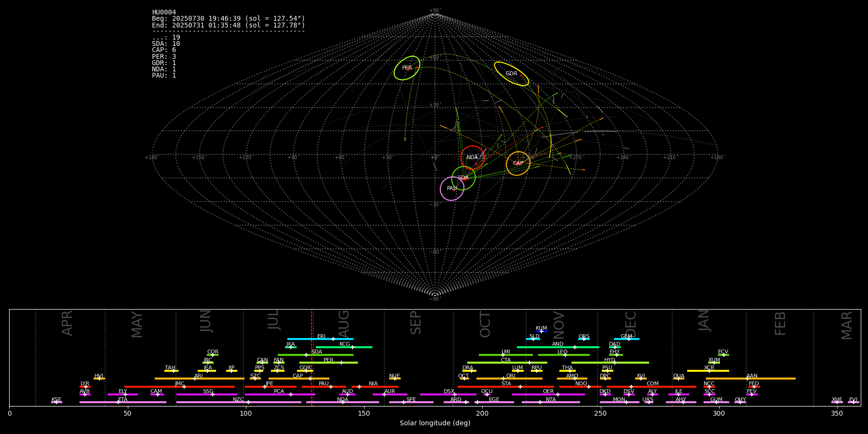This screenshot has width=868, height=434.
Task: Click the QUA shower bar in timeline
Action: pyautogui.click(x=678, y=379)
